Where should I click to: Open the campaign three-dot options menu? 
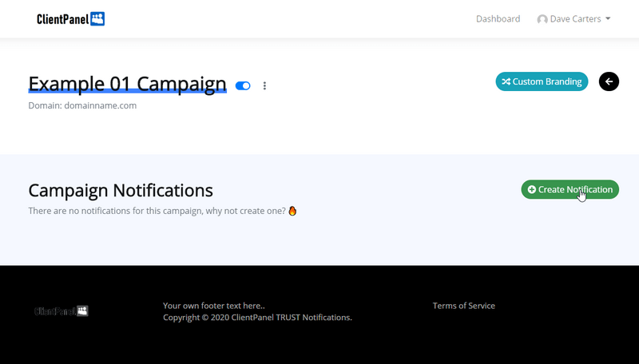coord(264,85)
